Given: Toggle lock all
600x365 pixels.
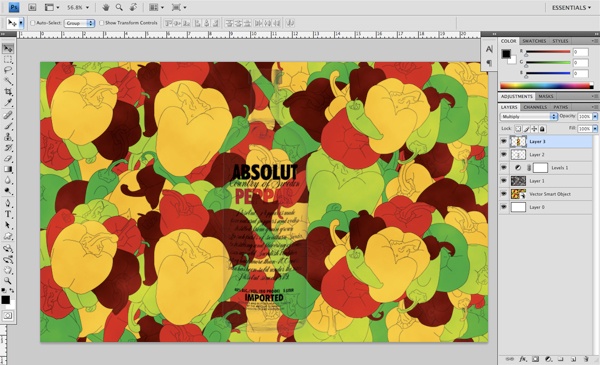Looking at the screenshot, I should point(542,129).
